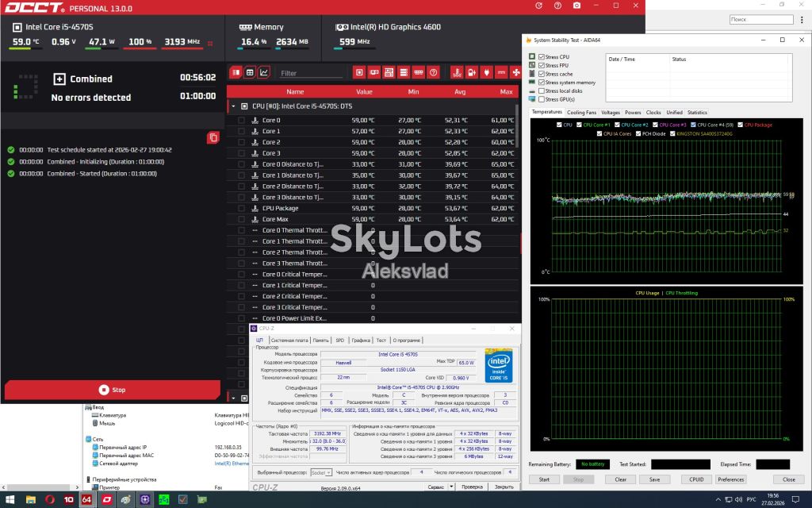Enable Stress local disks checkbox
Screen dimensions: 812x508
(541, 90)
